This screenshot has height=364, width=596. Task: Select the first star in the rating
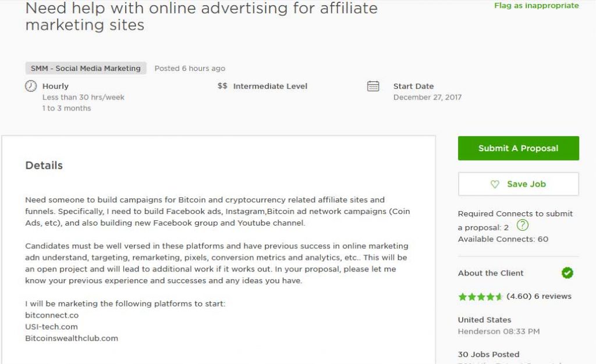coord(463,296)
